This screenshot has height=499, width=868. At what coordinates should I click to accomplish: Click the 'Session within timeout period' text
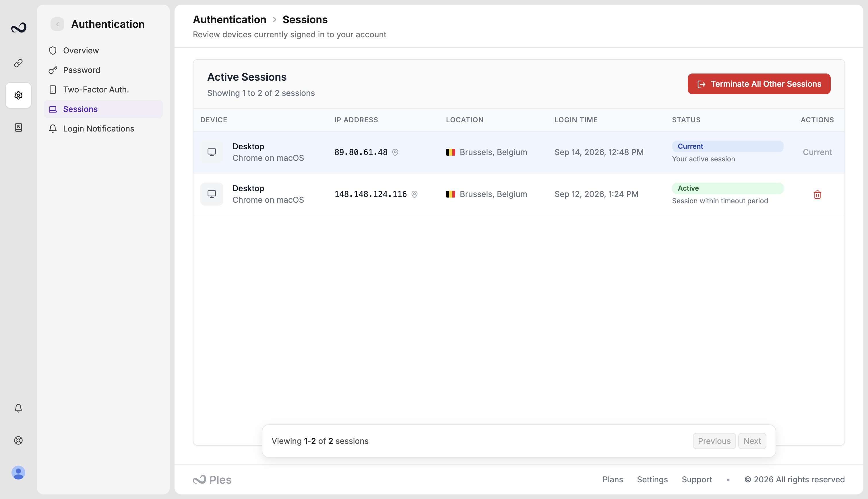[x=720, y=201]
